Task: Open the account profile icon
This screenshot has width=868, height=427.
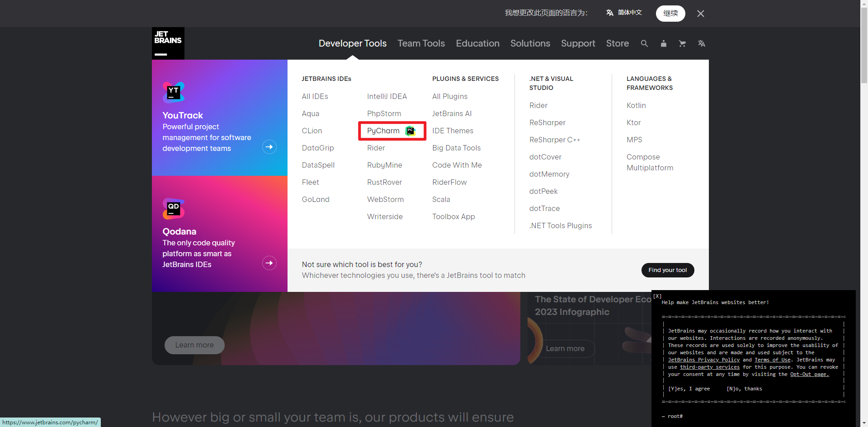Action: (x=663, y=43)
